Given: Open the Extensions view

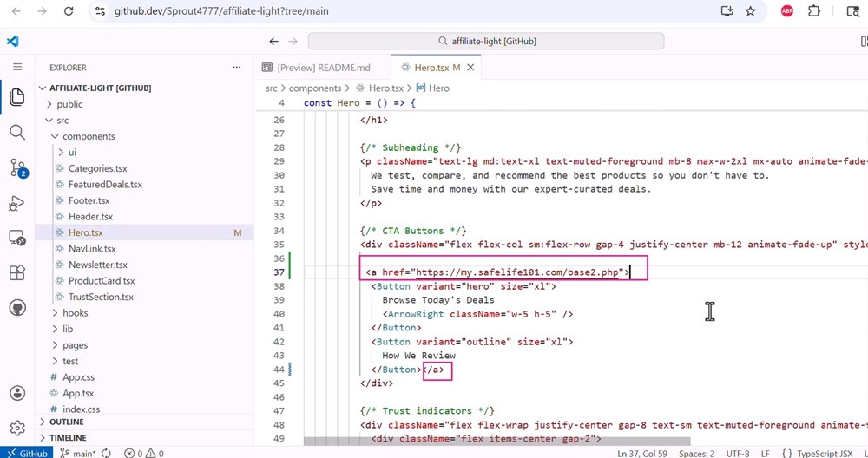Looking at the screenshot, I should coord(17,272).
